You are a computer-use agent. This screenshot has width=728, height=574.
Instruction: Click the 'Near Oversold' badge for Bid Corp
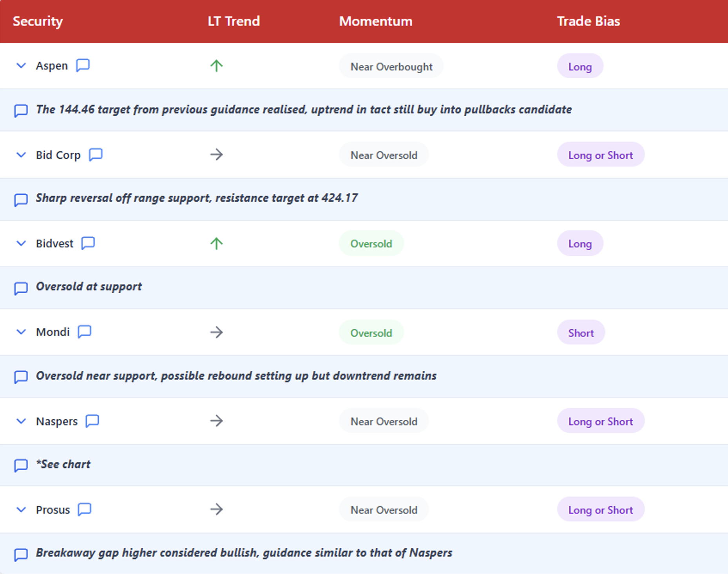[384, 155]
